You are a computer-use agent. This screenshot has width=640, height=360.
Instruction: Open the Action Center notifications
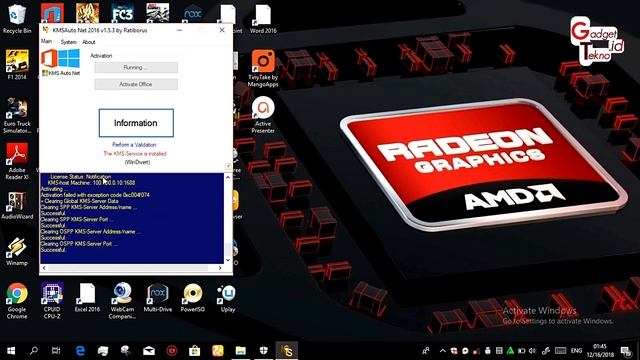(x=625, y=351)
